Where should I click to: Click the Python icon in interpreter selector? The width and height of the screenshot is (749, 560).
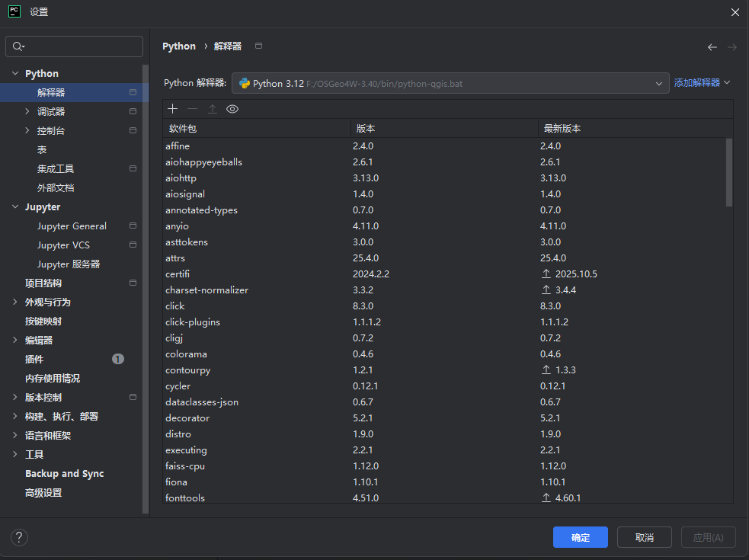[x=245, y=83]
